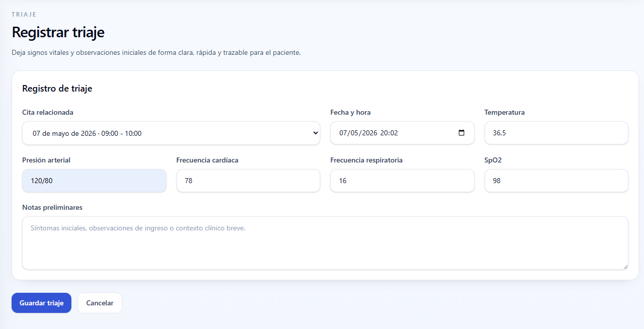This screenshot has width=644, height=329.
Task: Click the Presión arterial label text
Action: point(46,160)
